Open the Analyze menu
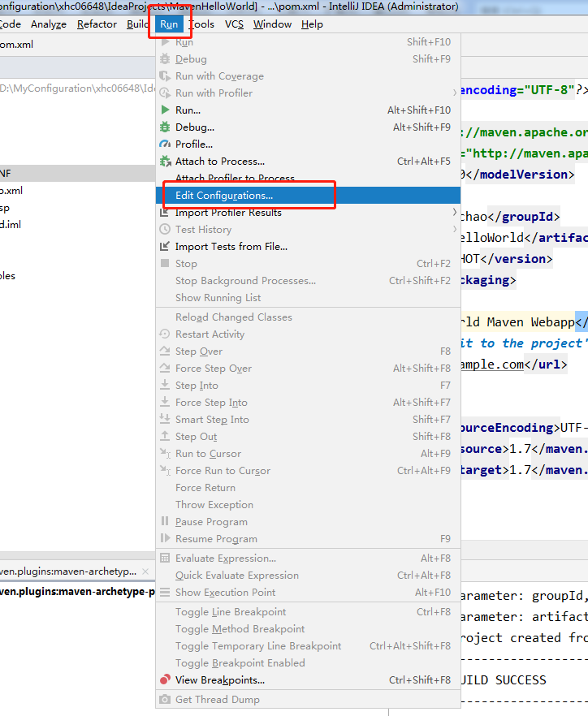This screenshot has width=588, height=716. click(49, 24)
